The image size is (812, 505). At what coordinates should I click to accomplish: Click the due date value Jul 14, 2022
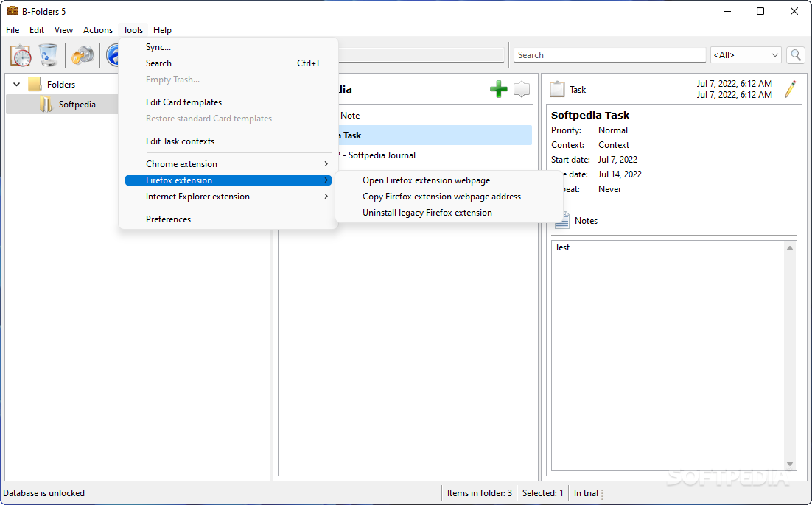tap(620, 174)
